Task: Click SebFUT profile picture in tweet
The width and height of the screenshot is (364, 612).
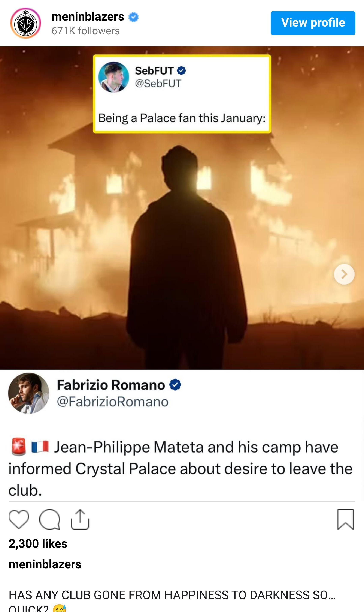Action: tap(114, 77)
